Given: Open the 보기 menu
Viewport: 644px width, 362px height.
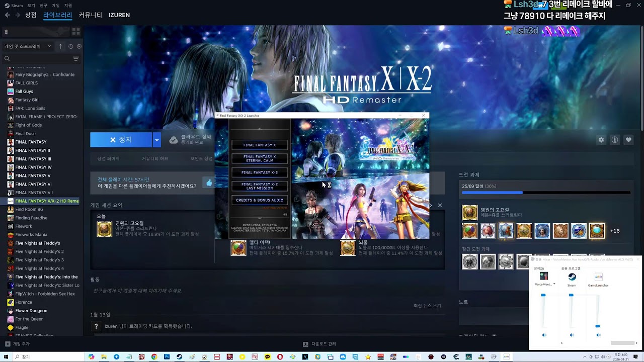Looking at the screenshot, I should pos(31,6).
